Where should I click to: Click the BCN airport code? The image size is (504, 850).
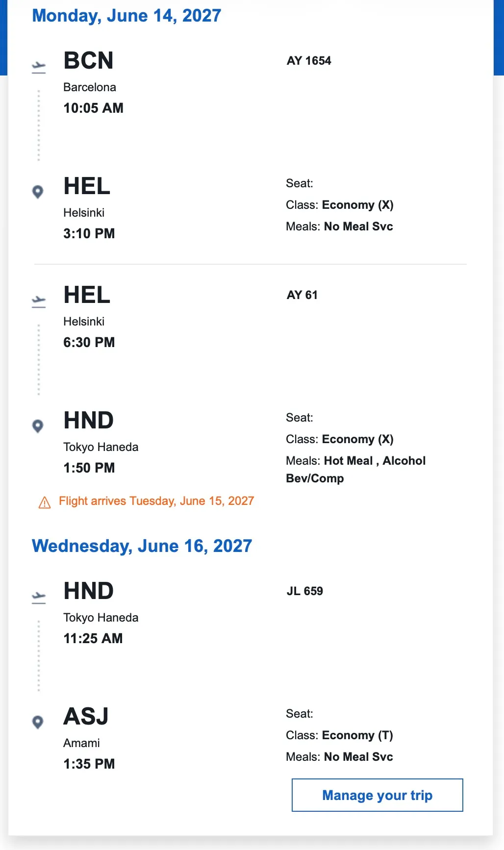[x=89, y=61]
